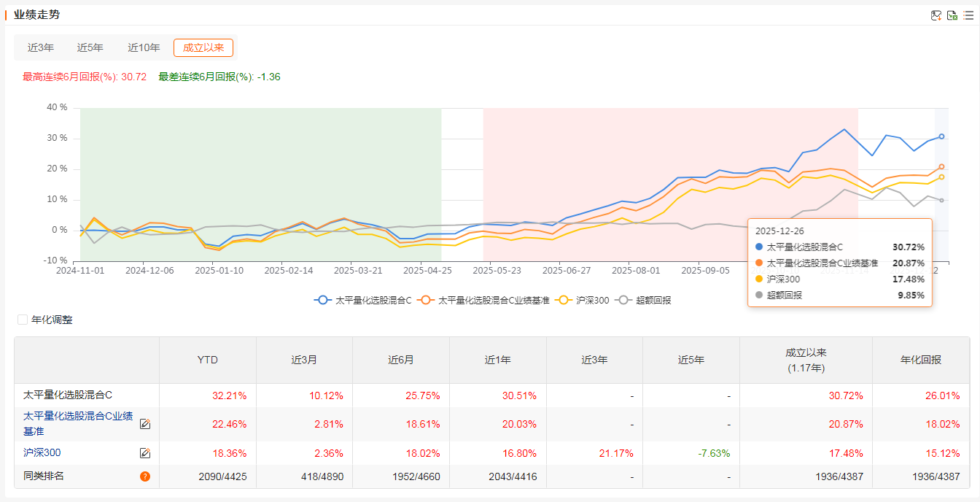Toggle the 太平量化选股混合C业绩基准 legend series
Screen dimensions: 980x502
pyautogui.click(x=483, y=300)
